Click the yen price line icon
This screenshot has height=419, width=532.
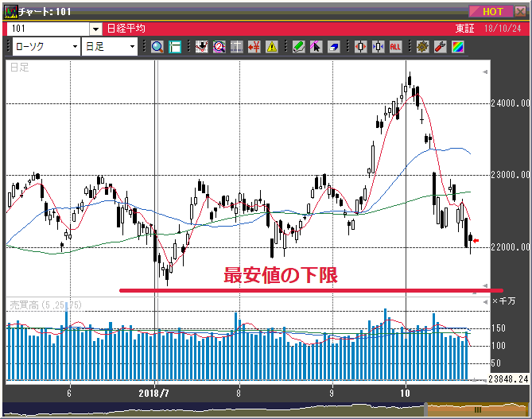coord(254,47)
